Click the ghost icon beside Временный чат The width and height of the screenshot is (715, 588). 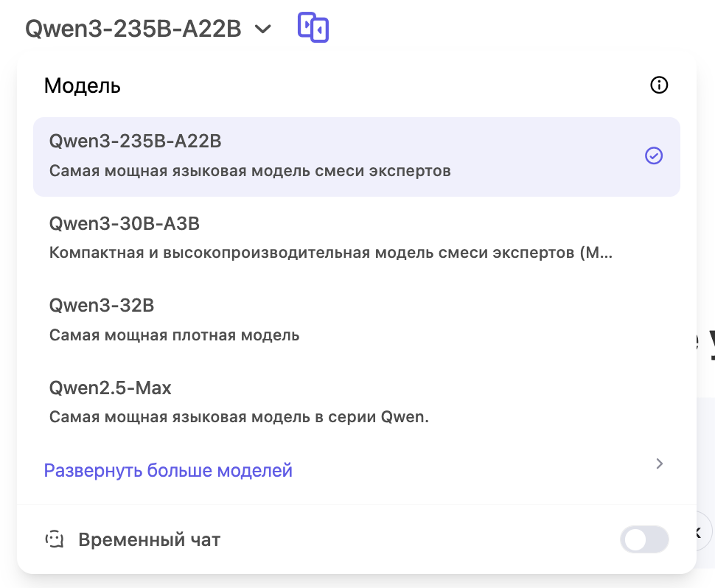(x=54, y=539)
